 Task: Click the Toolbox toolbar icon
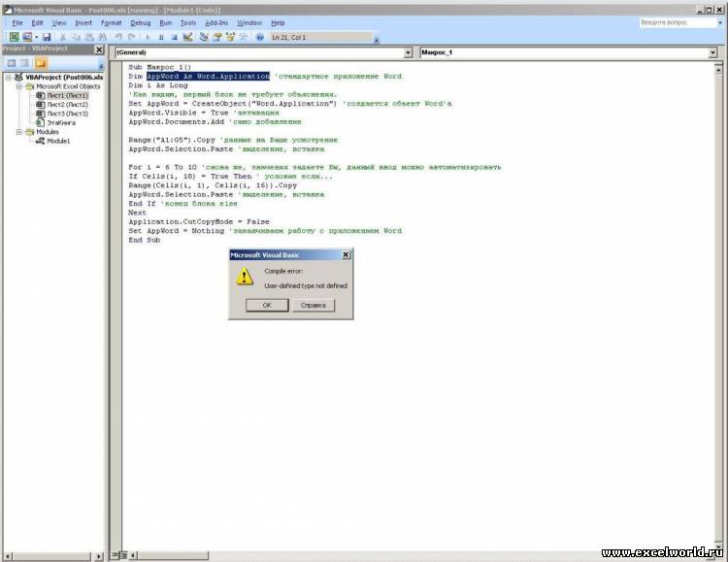243,37
